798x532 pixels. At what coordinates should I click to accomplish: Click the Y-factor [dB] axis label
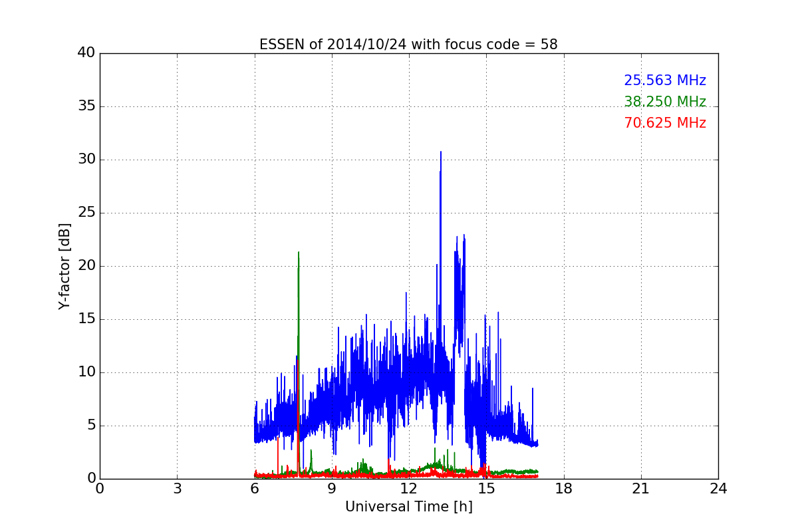(x=65, y=266)
